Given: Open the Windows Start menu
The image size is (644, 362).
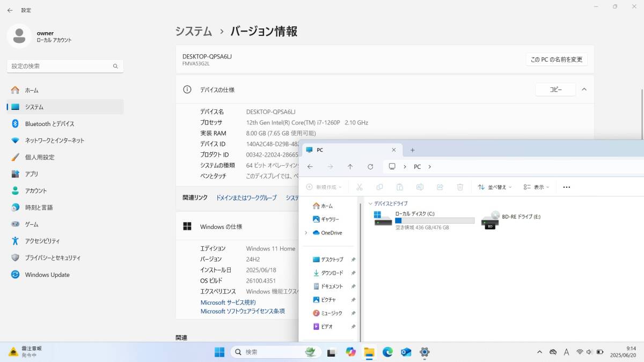Looking at the screenshot, I should pyautogui.click(x=219, y=352).
